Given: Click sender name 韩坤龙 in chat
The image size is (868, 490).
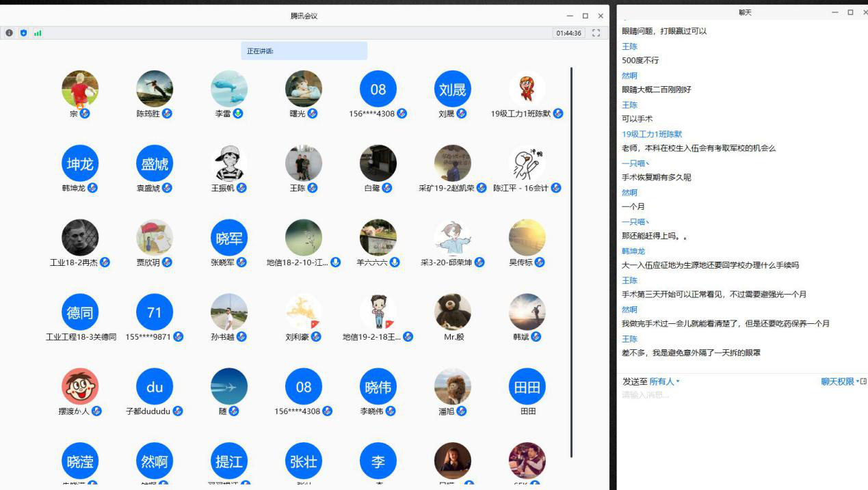Looking at the screenshot, I should tap(633, 251).
